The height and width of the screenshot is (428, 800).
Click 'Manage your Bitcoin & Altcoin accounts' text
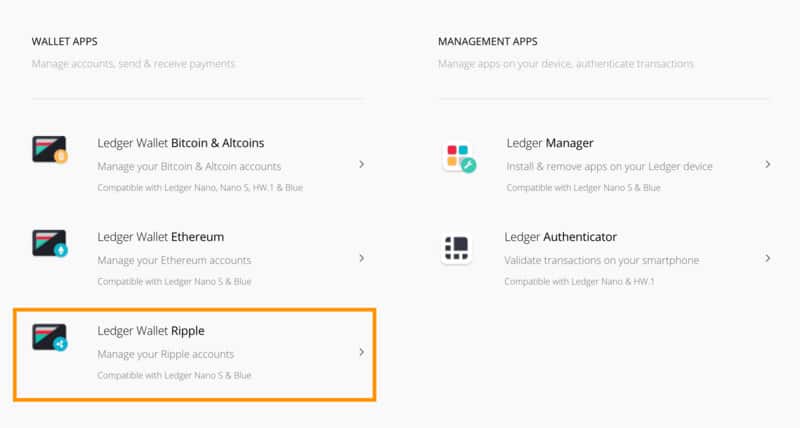pyautogui.click(x=189, y=167)
